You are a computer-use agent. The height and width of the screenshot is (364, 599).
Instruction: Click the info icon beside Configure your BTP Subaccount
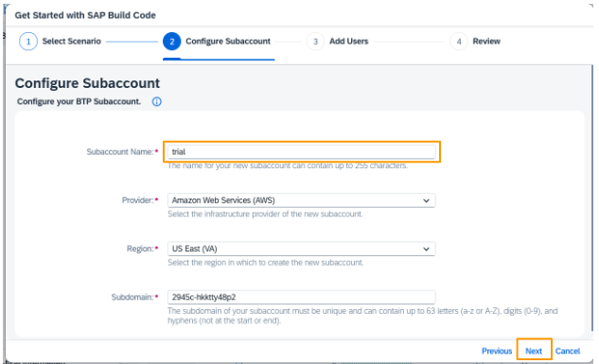(157, 101)
